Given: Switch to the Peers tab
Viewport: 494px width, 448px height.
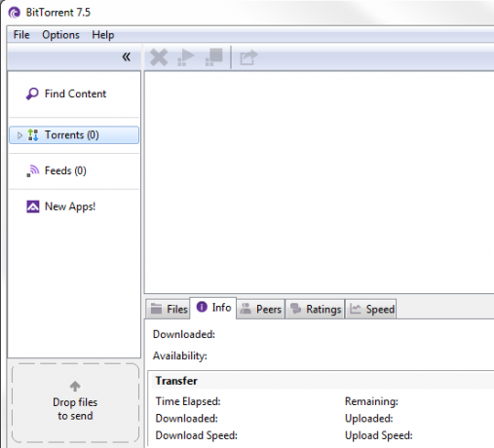Looking at the screenshot, I should [x=260, y=309].
